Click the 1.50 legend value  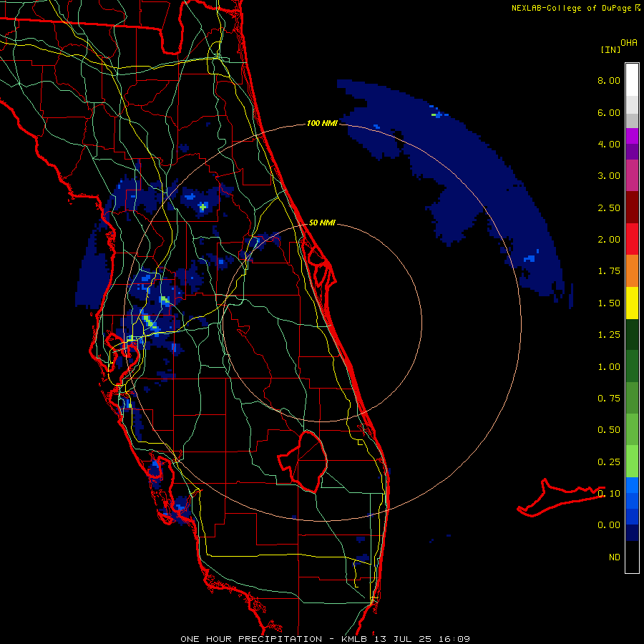tap(609, 303)
